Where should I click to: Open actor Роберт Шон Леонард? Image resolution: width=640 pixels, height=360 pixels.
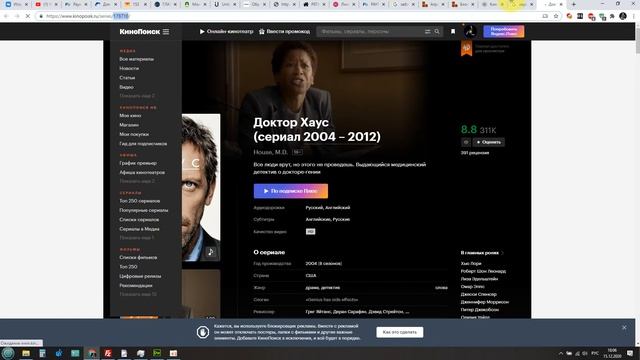tap(483, 271)
